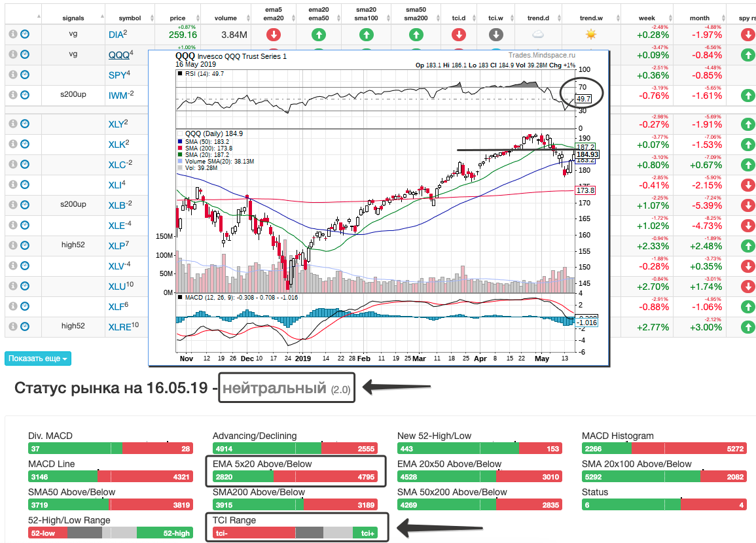Open the info icon for the QQQ row
756x543 pixels.
click(13, 54)
